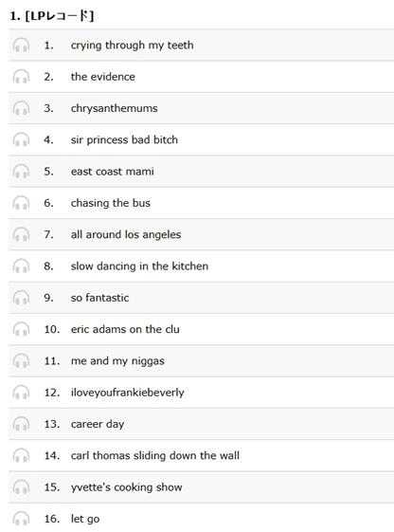This screenshot has height=532, width=394.
Task: Preview track 2 the evidence via headphone icon
Action: pos(21,77)
